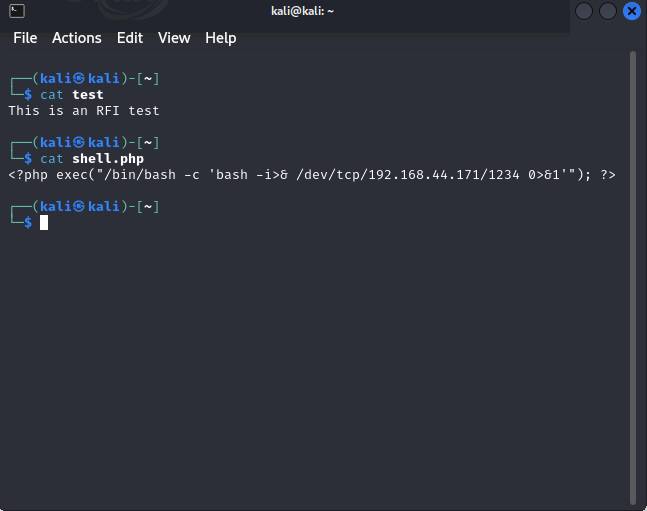Click the 'cat test' command text
The width and height of the screenshot is (647, 511).
coord(72,95)
